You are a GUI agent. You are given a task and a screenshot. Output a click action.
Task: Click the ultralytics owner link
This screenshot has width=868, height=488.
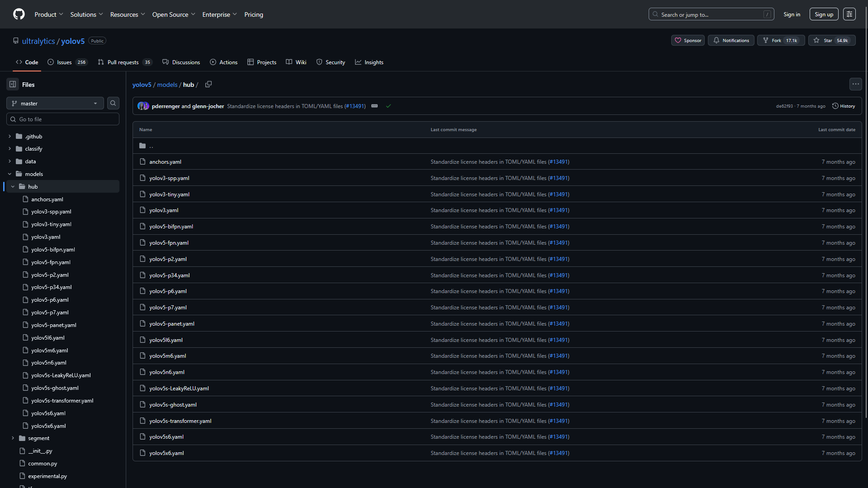pos(38,41)
